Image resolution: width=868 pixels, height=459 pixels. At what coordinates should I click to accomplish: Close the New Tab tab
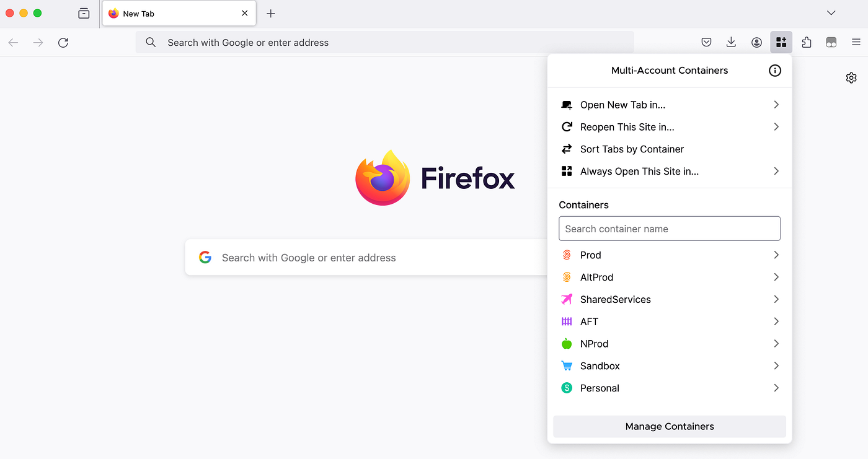(x=245, y=13)
